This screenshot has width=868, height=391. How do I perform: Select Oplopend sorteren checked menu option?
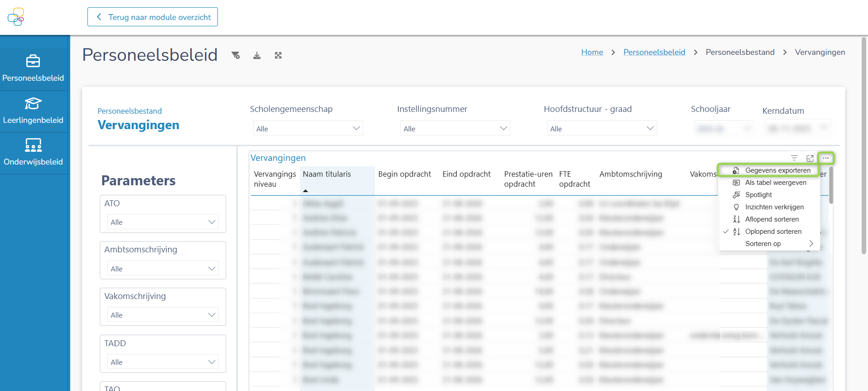[773, 232]
